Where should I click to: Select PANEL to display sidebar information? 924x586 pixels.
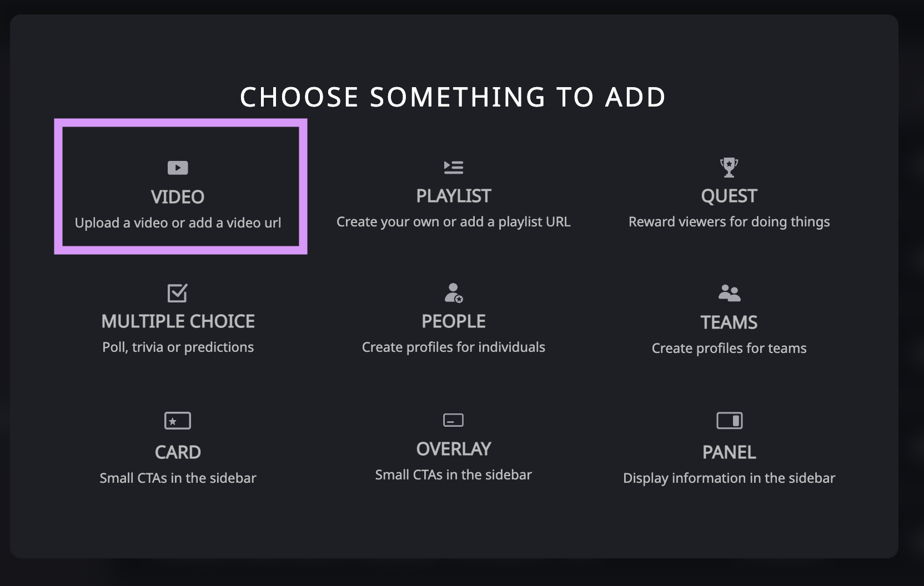tap(729, 452)
